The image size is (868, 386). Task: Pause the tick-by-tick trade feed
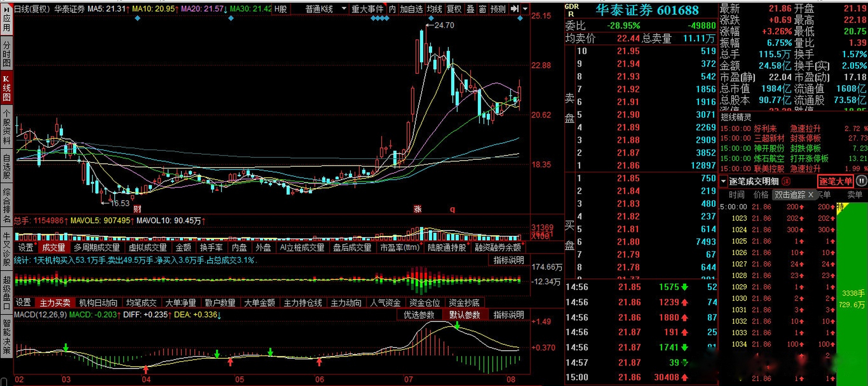(862, 181)
